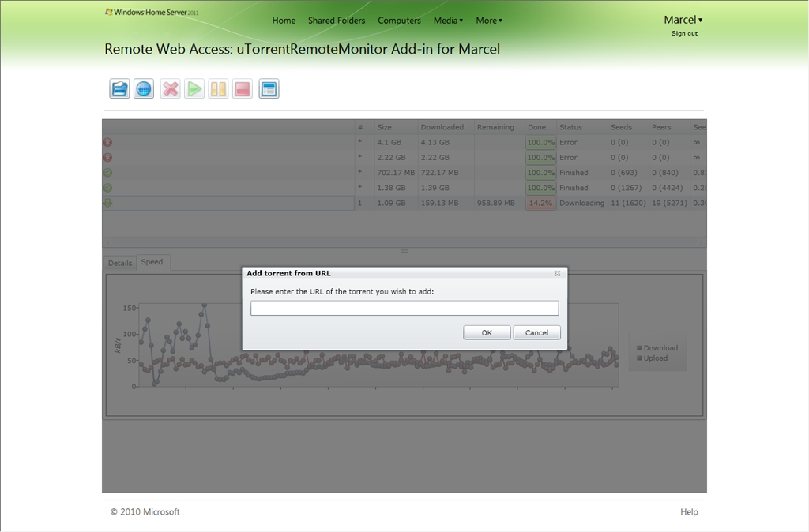Viewport: 809px width, 532px height.
Task: Click the 'Downloading' status cell
Action: point(582,203)
